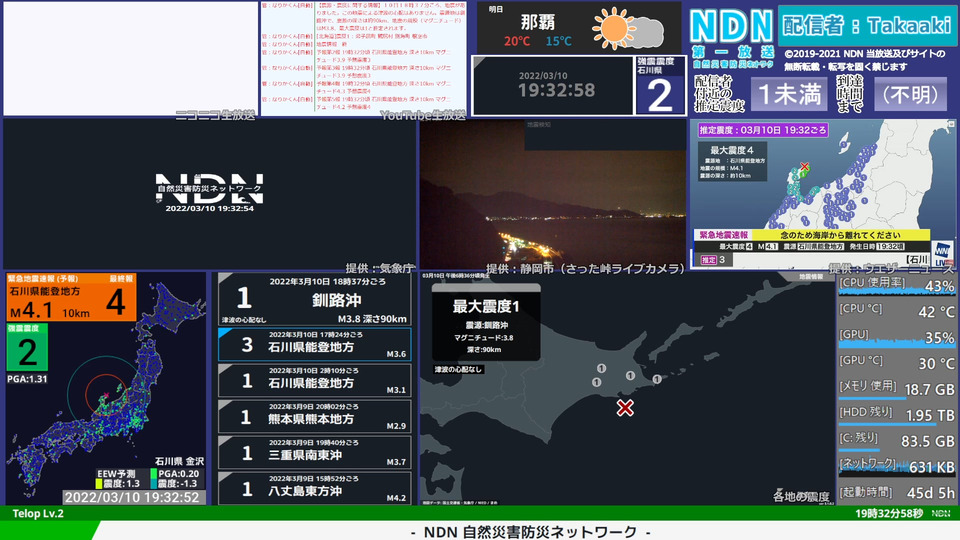Click the 1未満 estimated intensity box
Viewport: 960px width, 540px height.
tap(789, 94)
